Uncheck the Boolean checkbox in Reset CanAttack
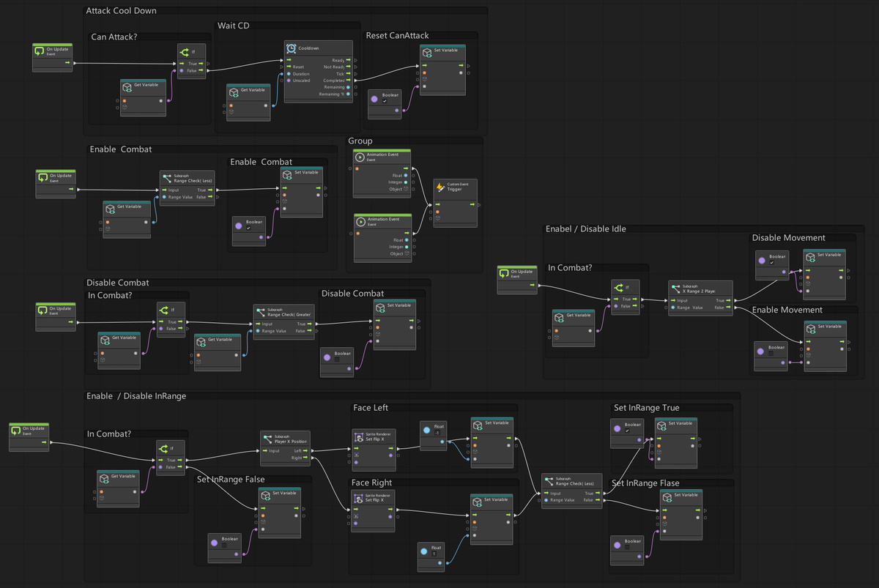This screenshot has width=879, height=588. pos(385,101)
